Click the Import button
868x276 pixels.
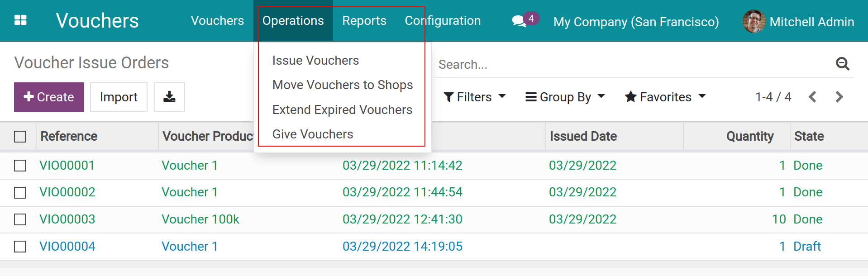click(119, 97)
